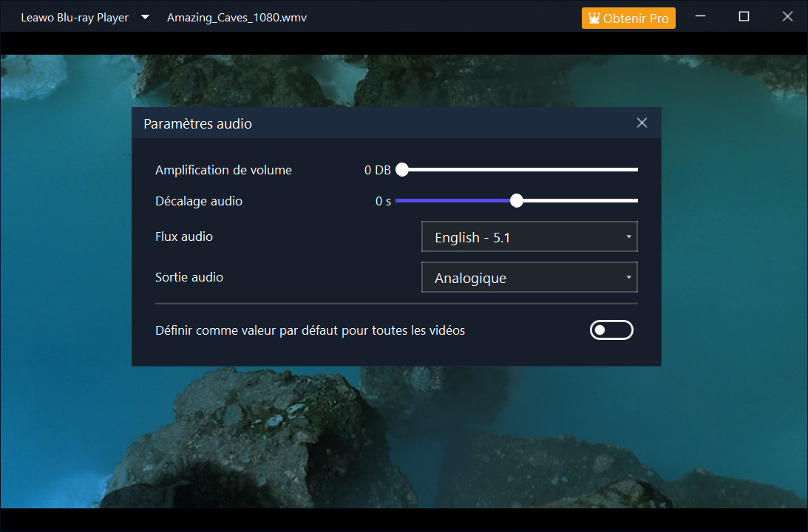Minimize the player window
Image resolution: width=808 pixels, height=532 pixels.
point(700,17)
